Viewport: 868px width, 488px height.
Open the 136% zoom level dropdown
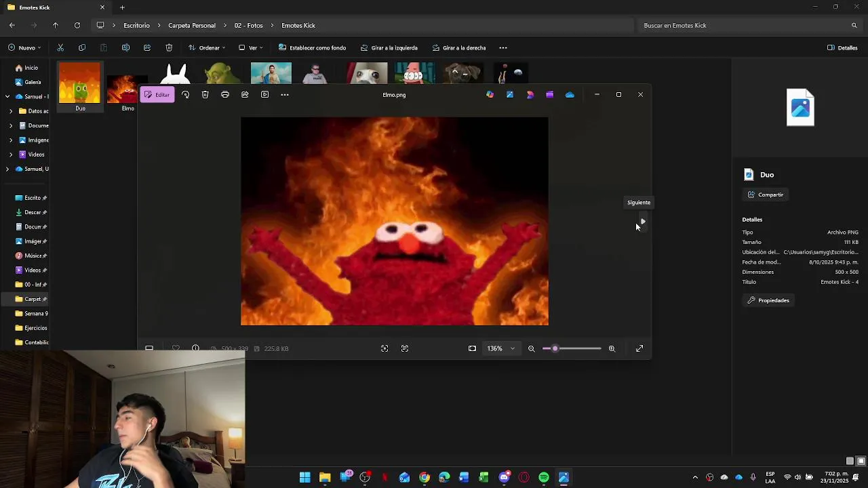pyautogui.click(x=501, y=348)
